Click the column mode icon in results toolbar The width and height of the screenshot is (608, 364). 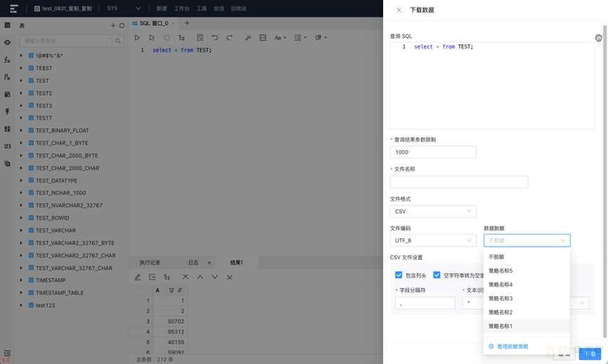click(x=152, y=277)
